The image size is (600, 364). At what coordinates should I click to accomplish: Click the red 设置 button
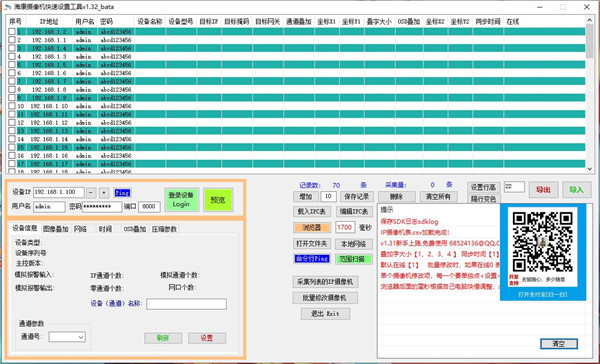click(207, 338)
